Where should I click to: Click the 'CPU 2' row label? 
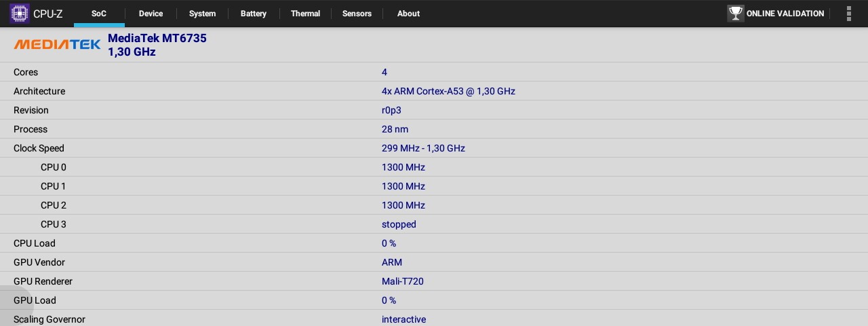pos(54,205)
